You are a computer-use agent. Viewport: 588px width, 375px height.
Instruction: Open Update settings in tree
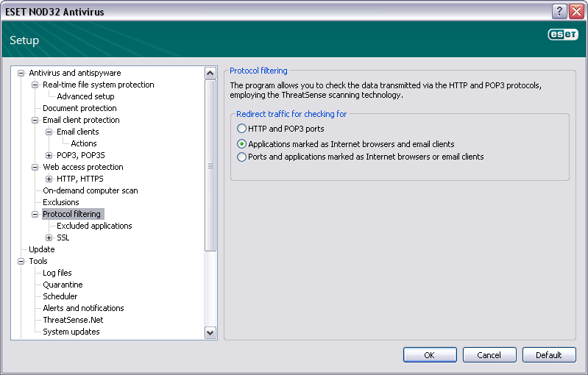pyautogui.click(x=42, y=249)
